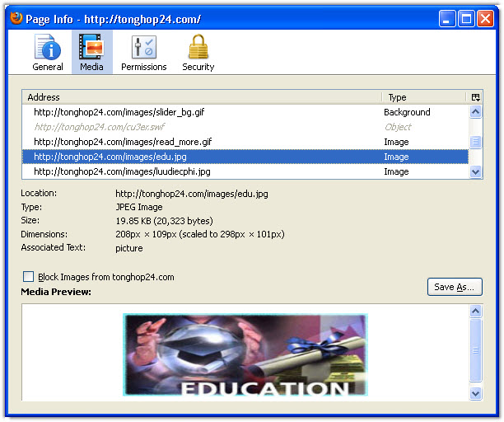The image size is (504, 422).
Task: Select the edu.jpg image row
Action: (x=245, y=157)
